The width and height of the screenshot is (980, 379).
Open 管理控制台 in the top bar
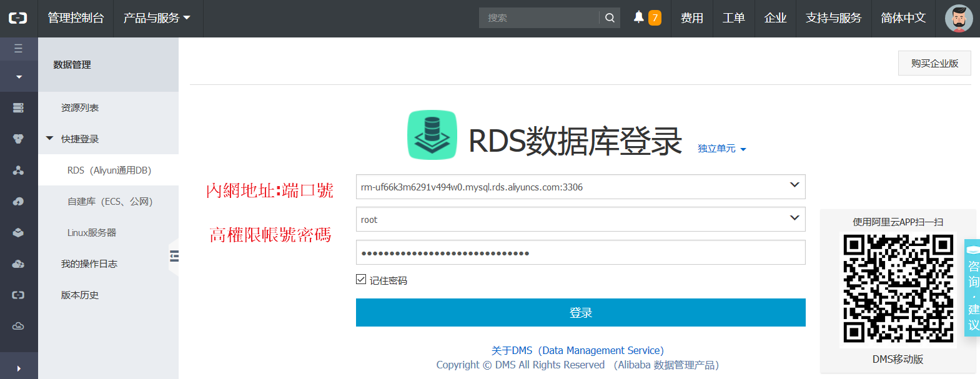[x=76, y=18]
